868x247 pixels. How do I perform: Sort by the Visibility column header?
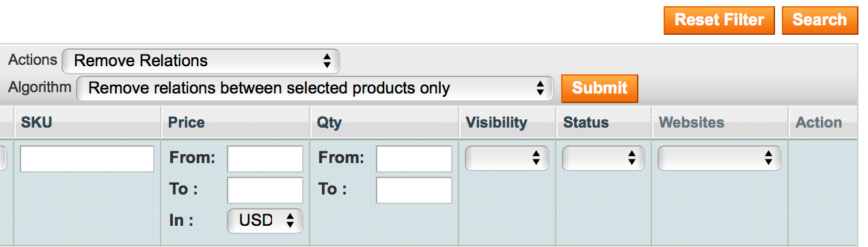497,123
